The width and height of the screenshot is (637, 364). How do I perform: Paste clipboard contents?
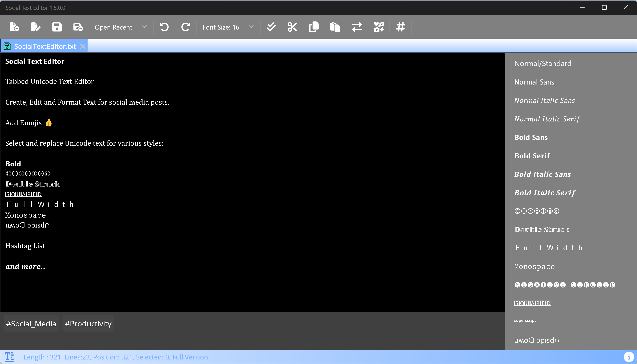pyautogui.click(x=335, y=27)
